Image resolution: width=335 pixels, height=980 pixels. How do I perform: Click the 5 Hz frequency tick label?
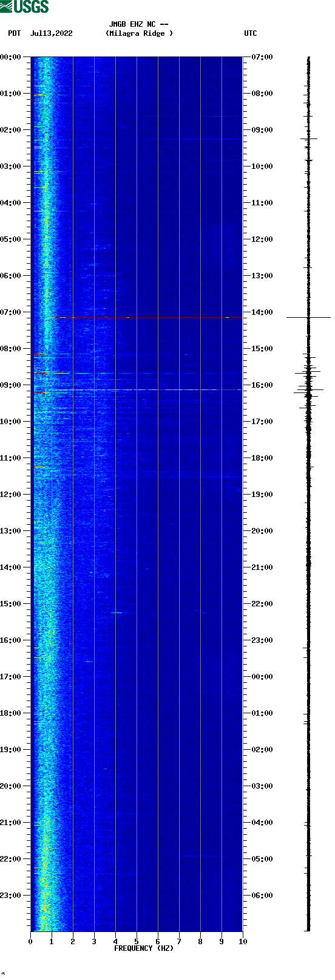pyautogui.click(x=137, y=942)
